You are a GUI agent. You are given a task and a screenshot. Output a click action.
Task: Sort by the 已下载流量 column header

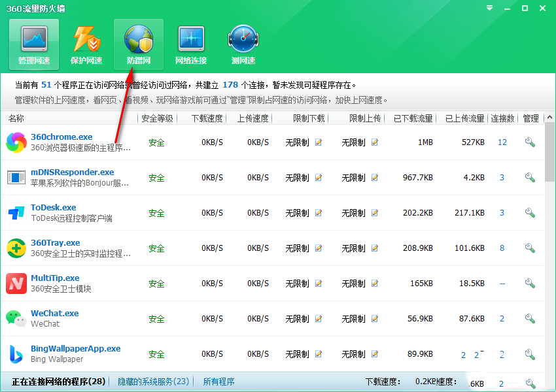coord(413,118)
